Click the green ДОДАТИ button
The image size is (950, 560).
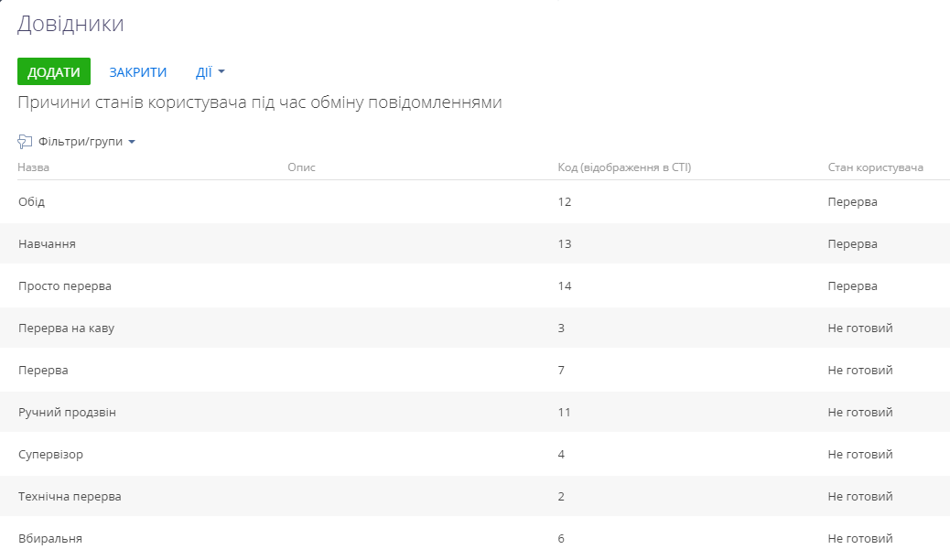click(x=54, y=71)
